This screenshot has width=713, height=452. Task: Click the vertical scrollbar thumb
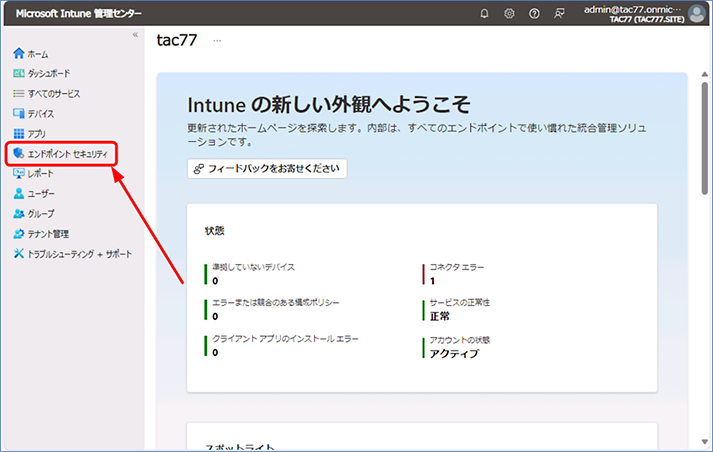click(x=704, y=138)
